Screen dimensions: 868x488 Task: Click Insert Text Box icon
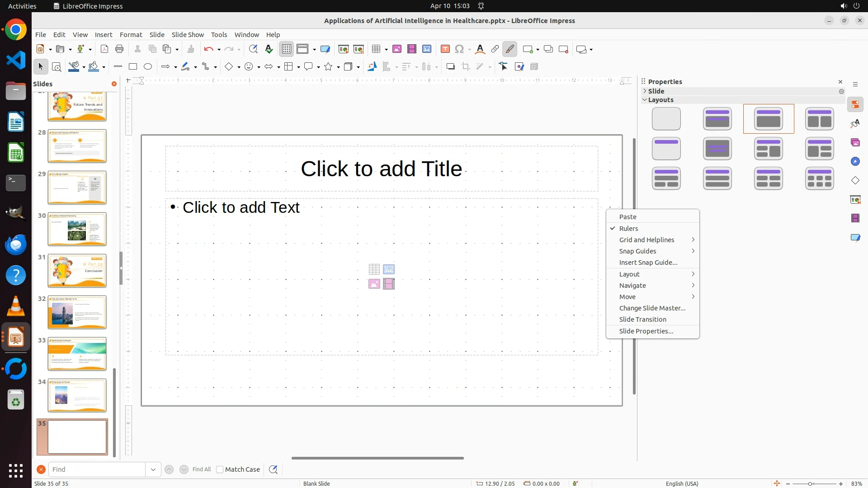tap(445, 49)
